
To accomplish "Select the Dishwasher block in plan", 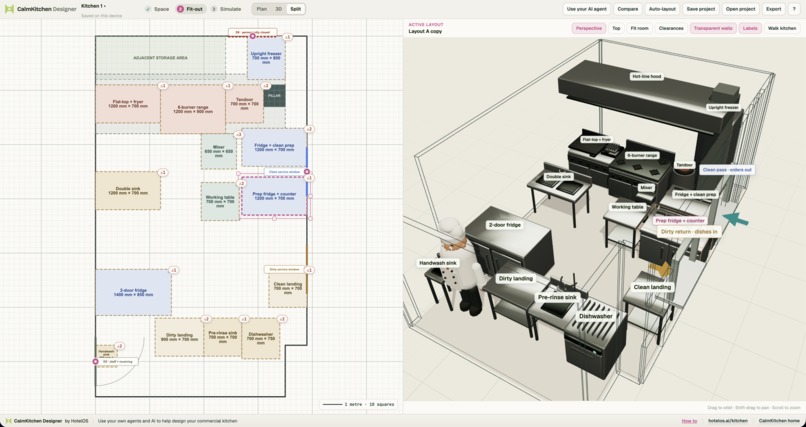I will (261, 337).
